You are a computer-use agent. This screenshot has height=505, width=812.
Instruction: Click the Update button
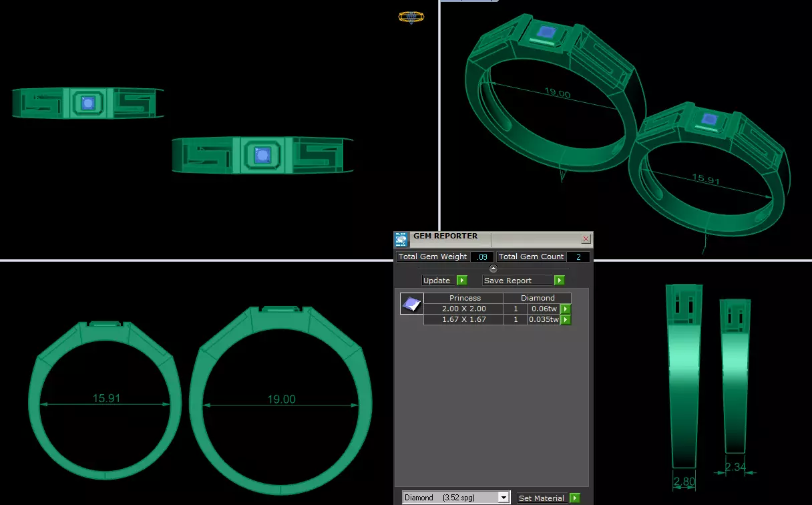[439, 281]
